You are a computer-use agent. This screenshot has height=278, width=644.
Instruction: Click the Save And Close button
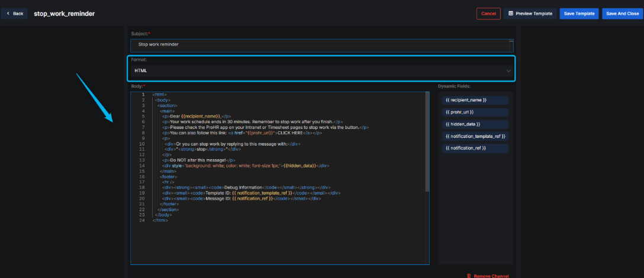[x=622, y=14]
